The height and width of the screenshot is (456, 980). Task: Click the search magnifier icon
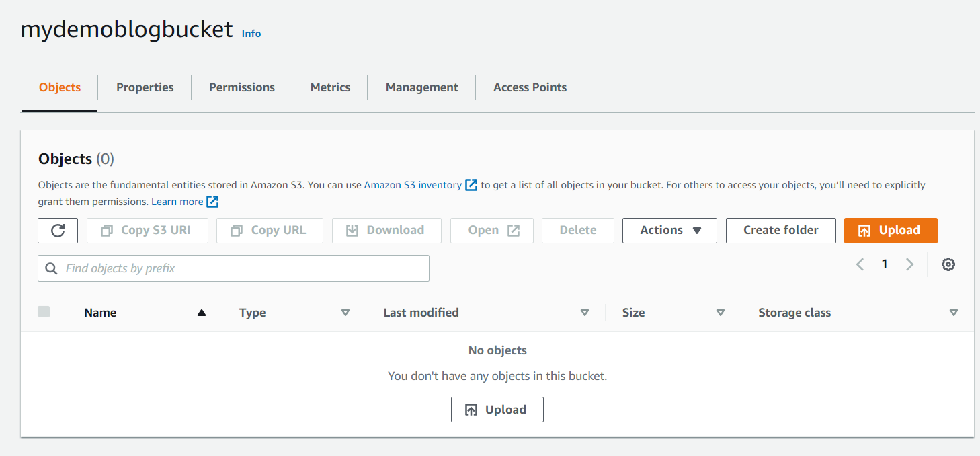click(51, 268)
